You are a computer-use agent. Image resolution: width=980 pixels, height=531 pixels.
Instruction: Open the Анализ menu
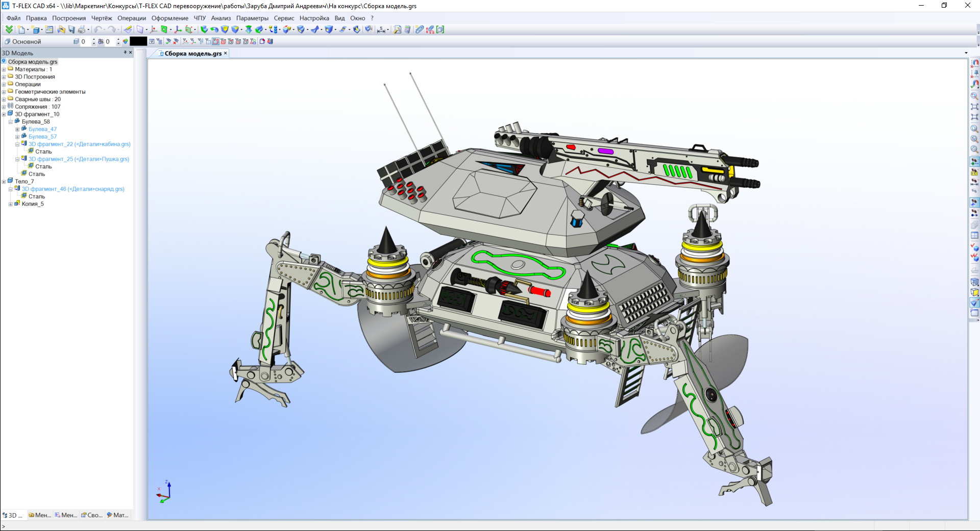click(220, 18)
